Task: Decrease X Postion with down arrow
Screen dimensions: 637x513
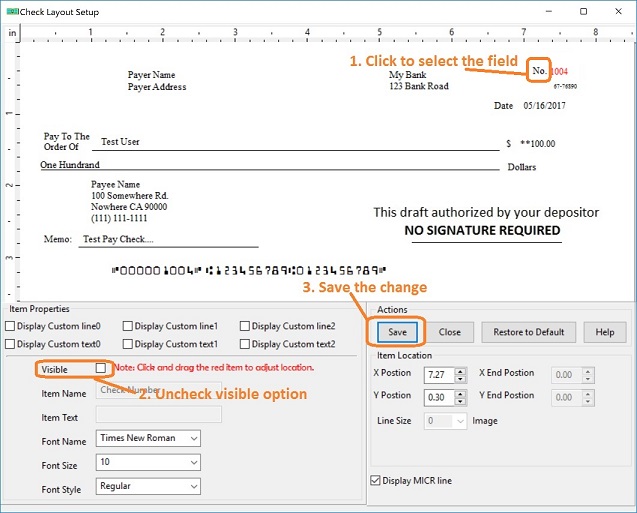Action: pyautogui.click(x=460, y=379)
